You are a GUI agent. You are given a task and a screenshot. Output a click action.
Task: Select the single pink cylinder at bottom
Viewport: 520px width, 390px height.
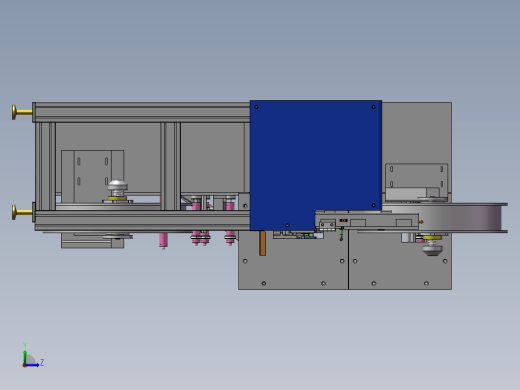coord(163,241)
